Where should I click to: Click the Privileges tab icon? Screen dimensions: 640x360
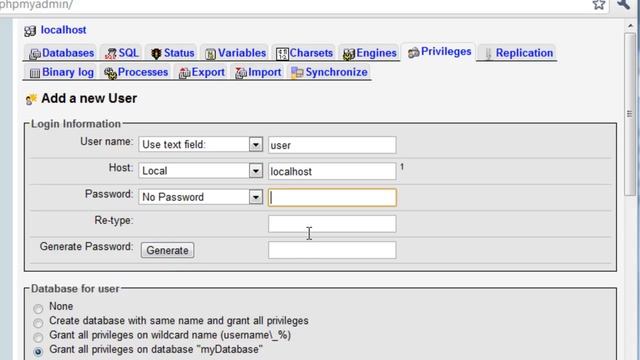coord(413,52)
